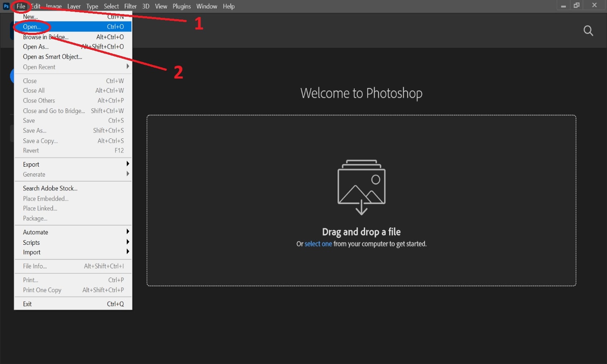Open the Help menu
This screenshot has width=607, height=364.
pyautogui.click(x=229, y=6)
